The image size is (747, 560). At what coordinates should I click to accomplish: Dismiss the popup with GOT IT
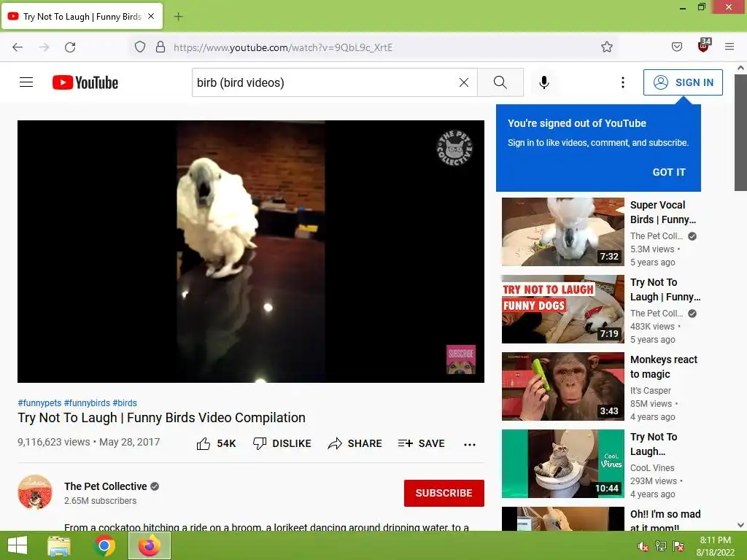click(x=669, y=172)
